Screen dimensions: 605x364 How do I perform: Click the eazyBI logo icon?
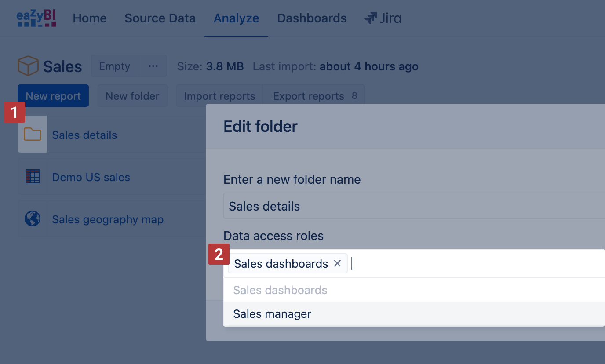pos(36,18)
